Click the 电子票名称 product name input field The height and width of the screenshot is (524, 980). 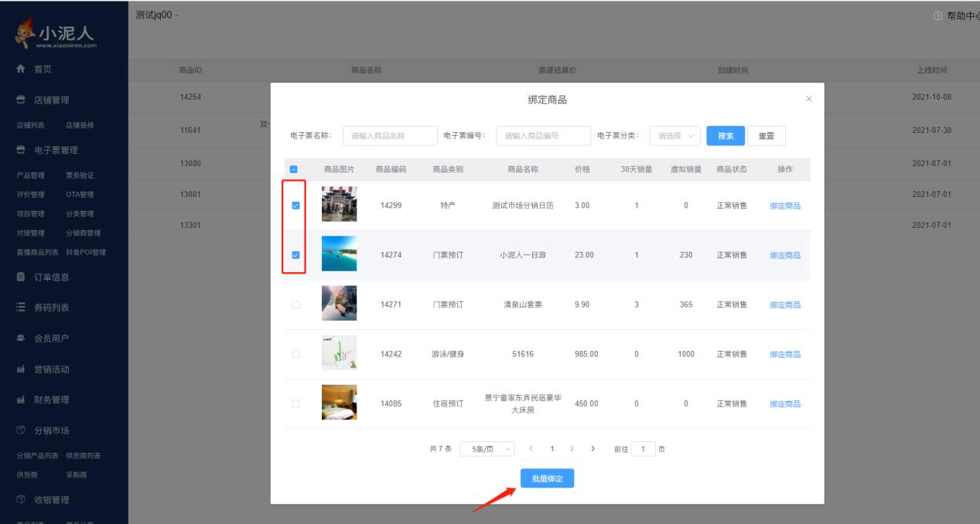click(390, 135)
